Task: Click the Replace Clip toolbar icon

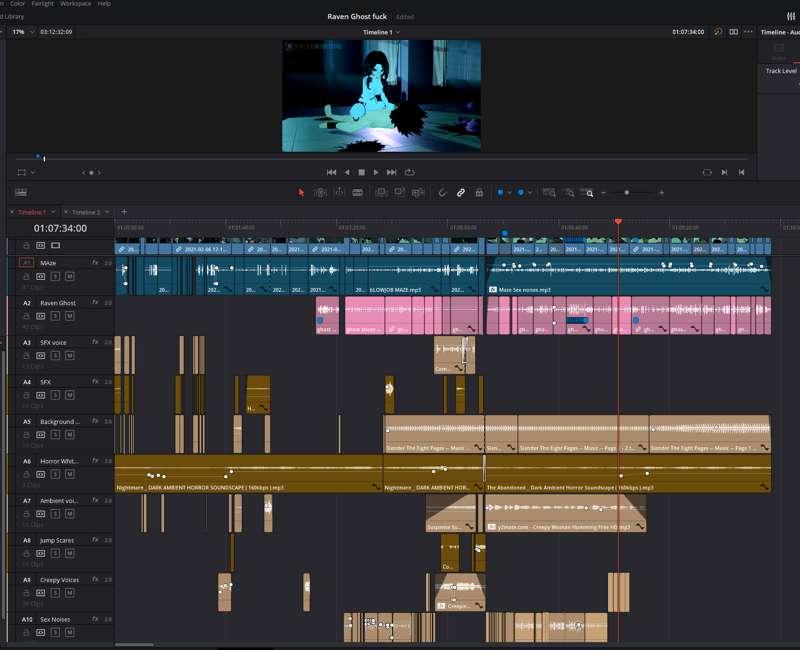Action: (x=418, y=192)
